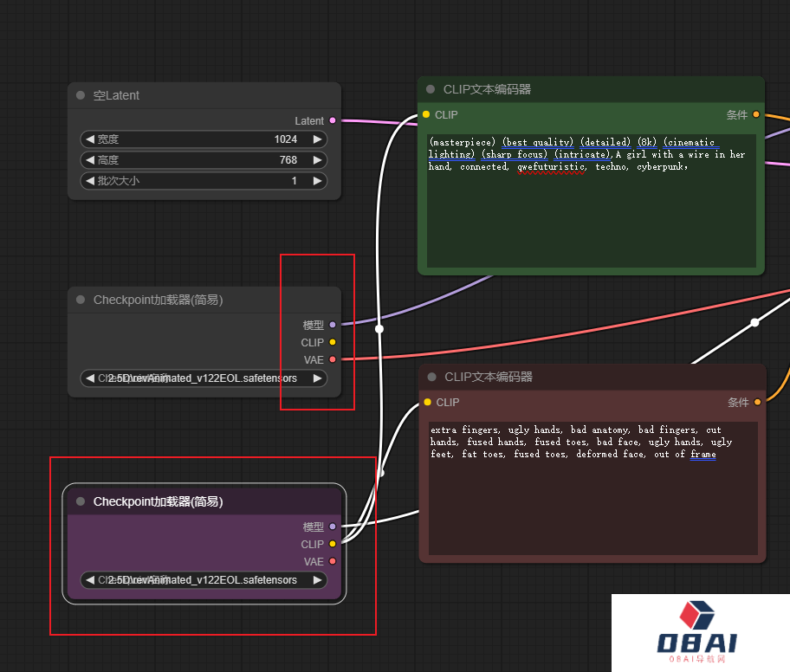The width and height of the screenshot is (790, 672).
Task: Increase 批次大小 with right arrow
Action: coord(317,181)
